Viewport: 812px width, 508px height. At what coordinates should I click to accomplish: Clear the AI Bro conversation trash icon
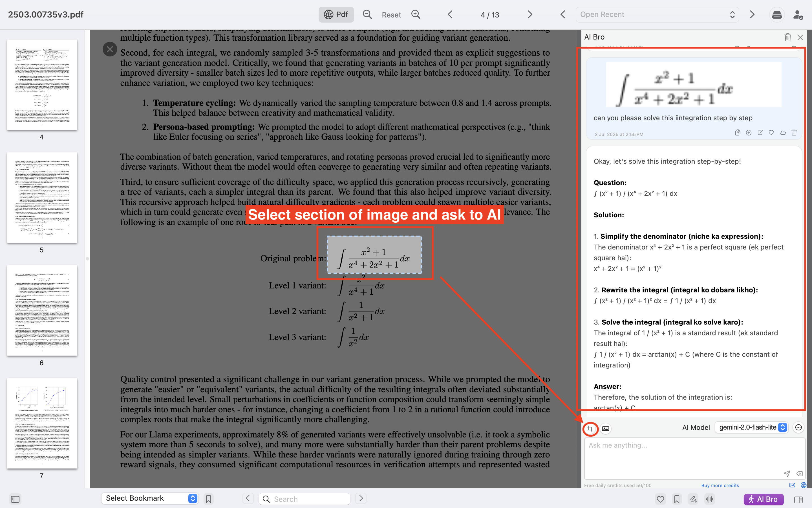[787, 37]
